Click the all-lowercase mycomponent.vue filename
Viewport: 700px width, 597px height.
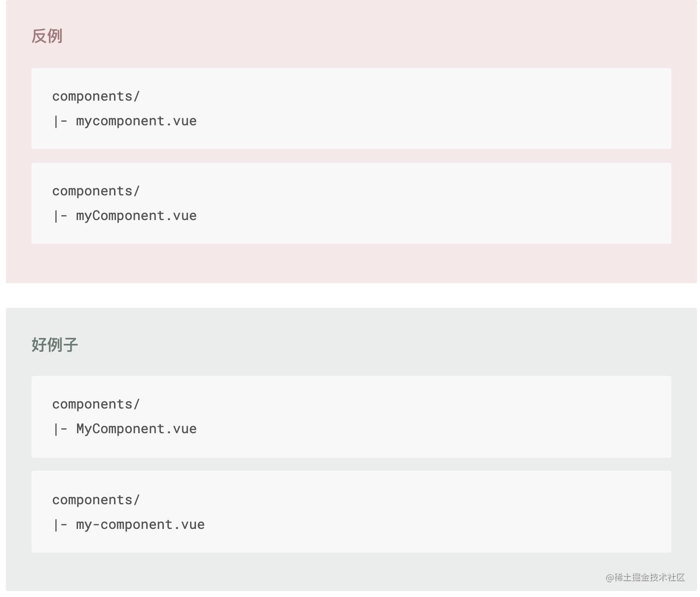coord(136,121)
